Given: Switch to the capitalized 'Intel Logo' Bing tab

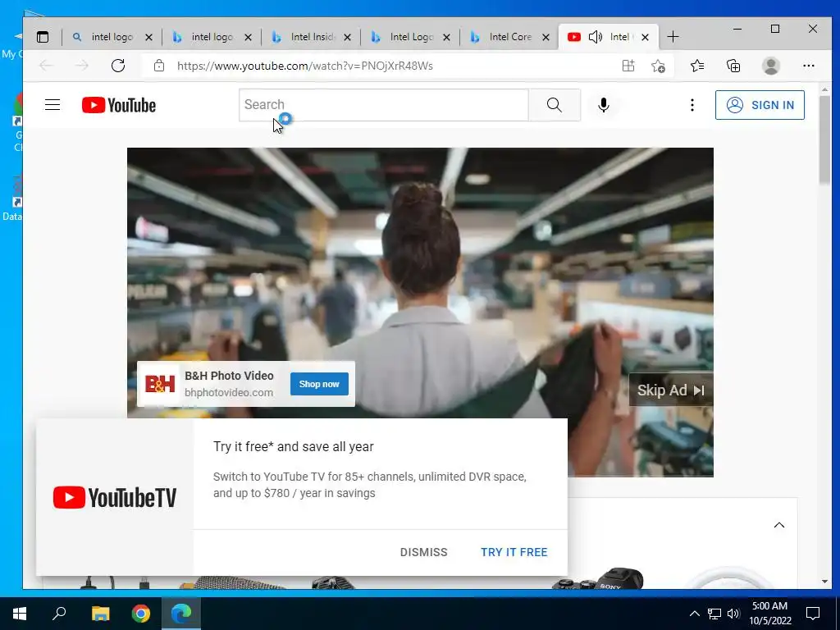Looking at the screenshot, I should coord(410,37).
